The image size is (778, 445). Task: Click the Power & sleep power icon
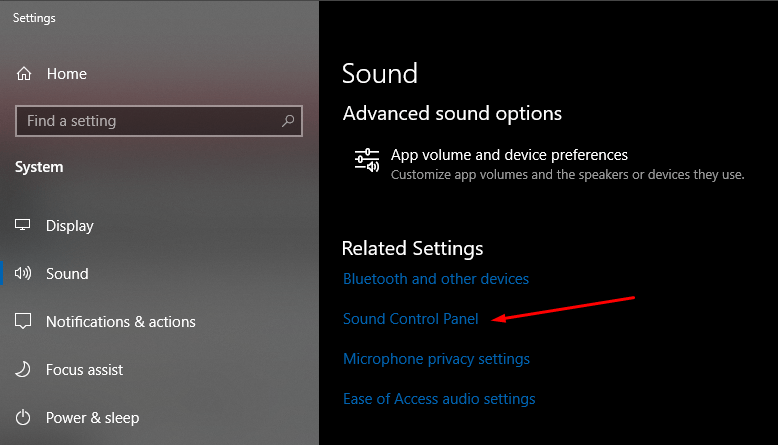pyautogui.click(x=25, y=418)
